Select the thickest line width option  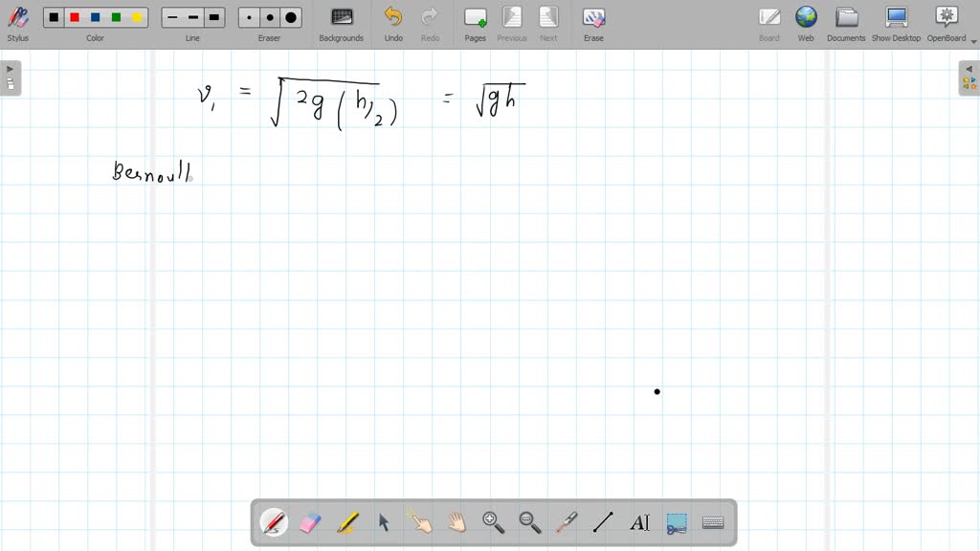click(214, 17)
